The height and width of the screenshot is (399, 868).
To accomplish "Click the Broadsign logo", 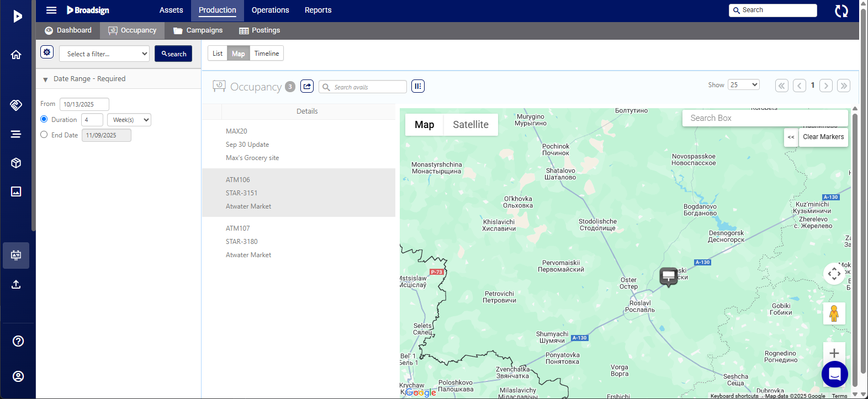I will [88, 10].
